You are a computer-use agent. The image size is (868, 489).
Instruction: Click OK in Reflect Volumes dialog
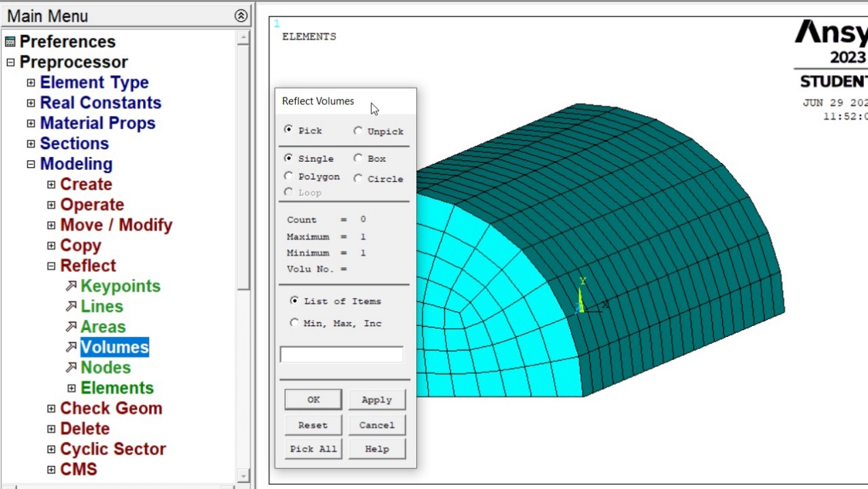(x=313, y=400)
